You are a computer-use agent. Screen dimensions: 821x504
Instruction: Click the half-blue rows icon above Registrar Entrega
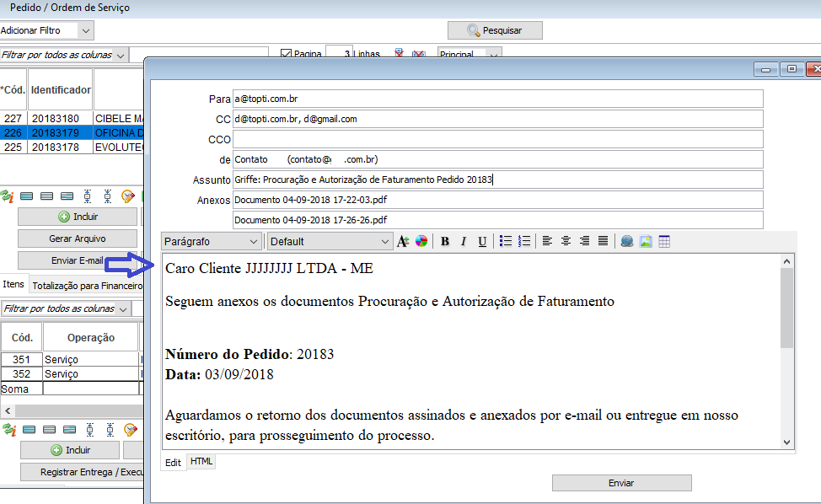point(70,430)
